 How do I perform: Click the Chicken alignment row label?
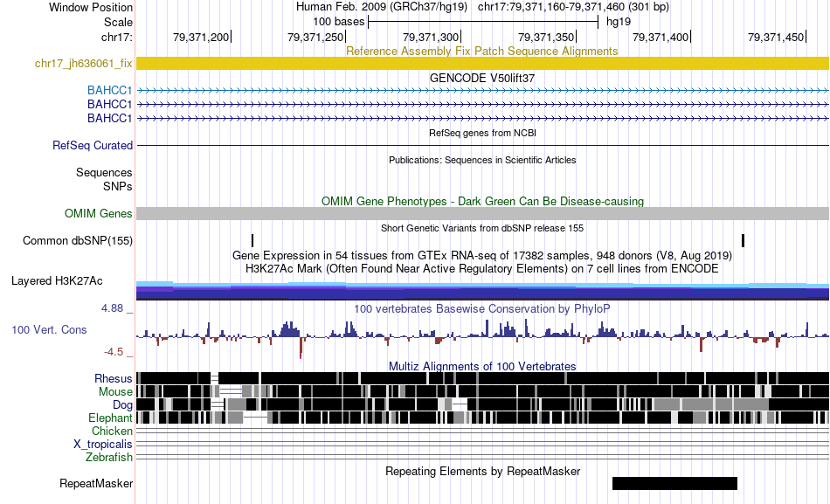(x=112, y=431)
